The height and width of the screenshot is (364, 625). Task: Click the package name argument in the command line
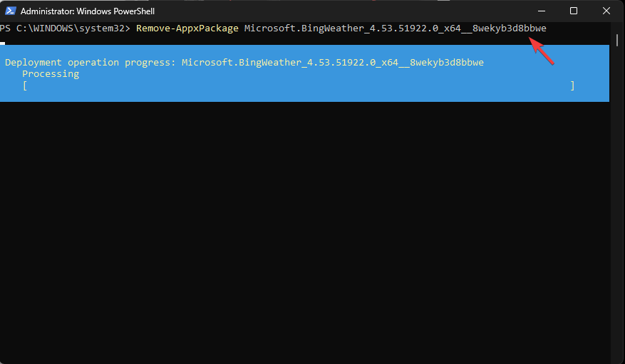395,28
